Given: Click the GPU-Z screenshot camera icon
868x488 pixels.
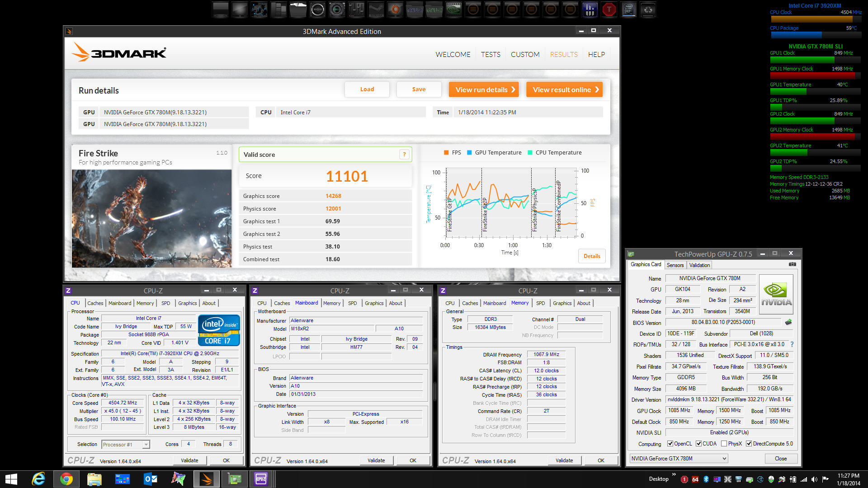Looking at the screenshot, I should point(792,264).
